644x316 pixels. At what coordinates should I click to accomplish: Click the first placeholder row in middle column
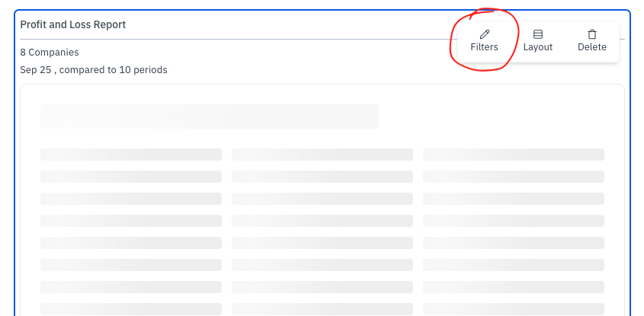(x=322, y=155)
